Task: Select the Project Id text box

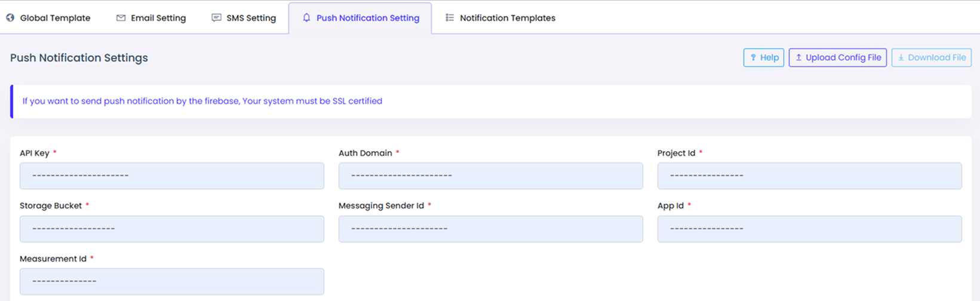Action: (x=810, y=176)
